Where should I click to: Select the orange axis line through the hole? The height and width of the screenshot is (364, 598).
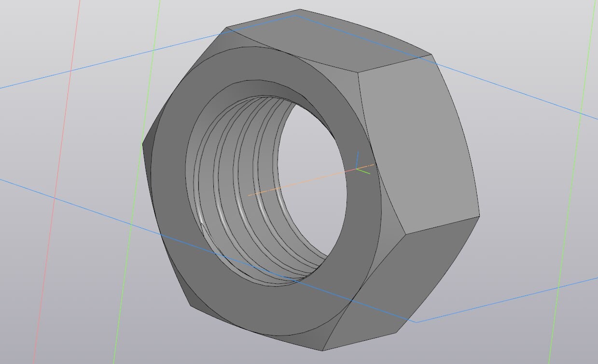311,180
